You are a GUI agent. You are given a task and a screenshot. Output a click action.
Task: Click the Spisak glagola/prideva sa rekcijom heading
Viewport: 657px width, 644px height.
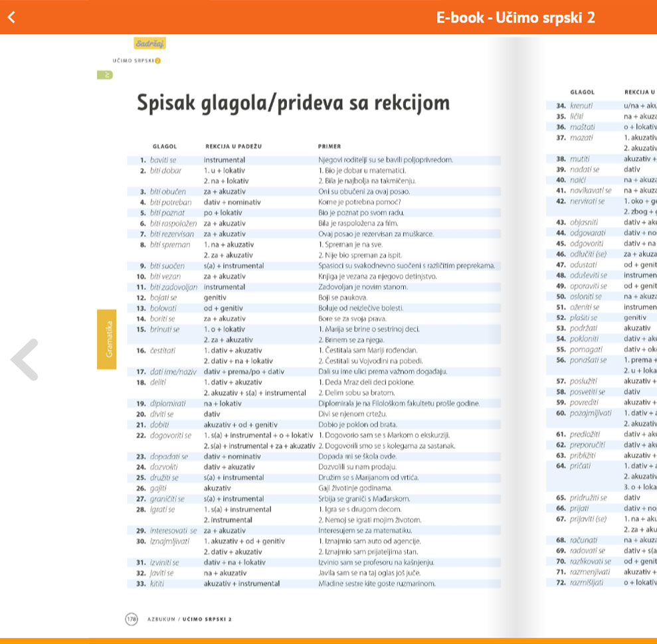[x=293, y=103]
